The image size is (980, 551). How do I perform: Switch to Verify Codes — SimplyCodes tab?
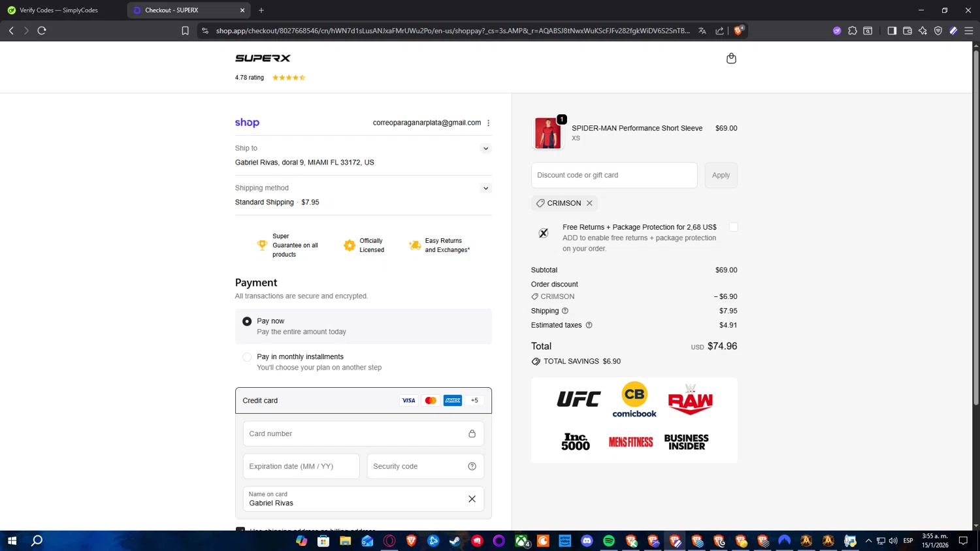[59, 10]
